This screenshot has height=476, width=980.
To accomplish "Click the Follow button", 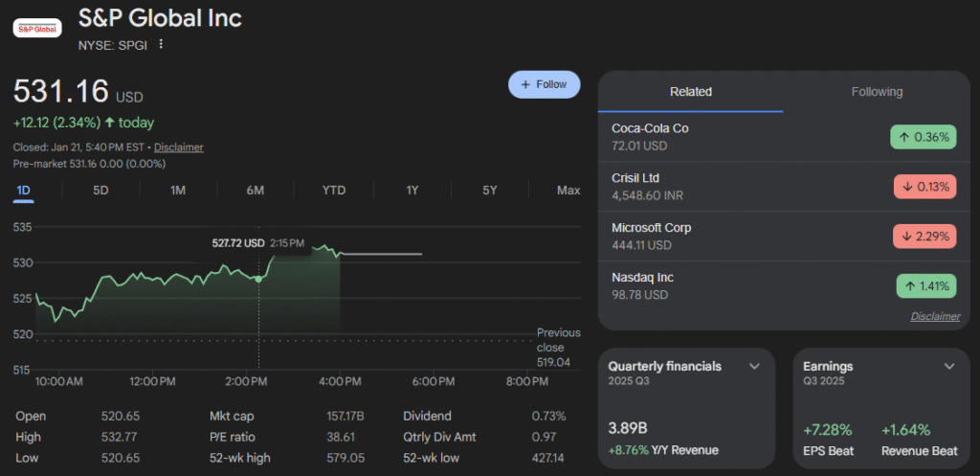I will click(544, 84).
